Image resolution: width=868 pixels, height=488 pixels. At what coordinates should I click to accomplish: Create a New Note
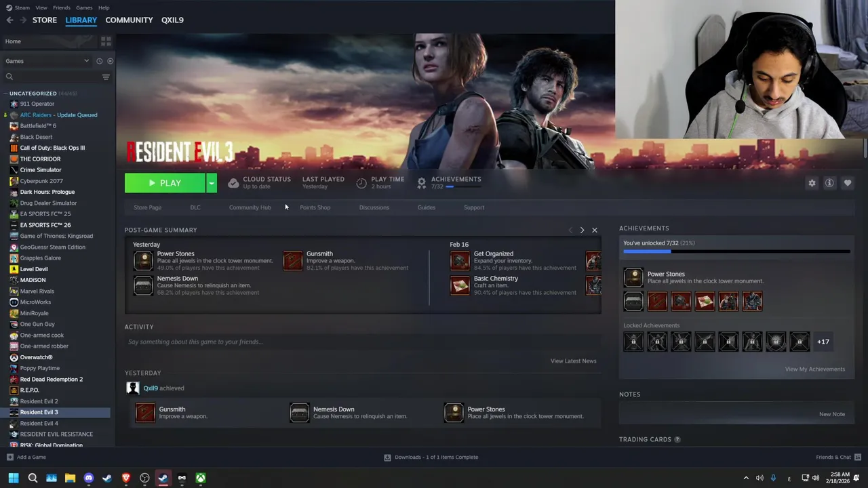pyautogui.click(x=832, y=414)
